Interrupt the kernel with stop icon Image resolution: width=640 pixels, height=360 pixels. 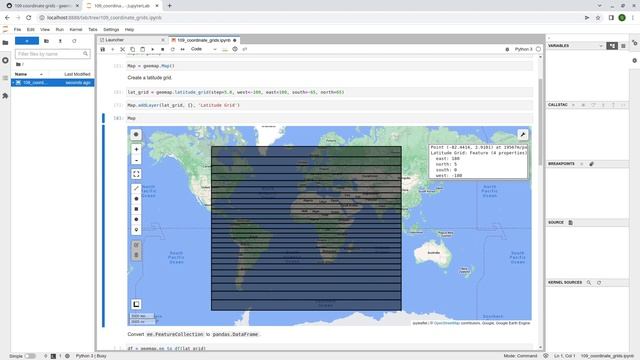(x=162, y=49)
